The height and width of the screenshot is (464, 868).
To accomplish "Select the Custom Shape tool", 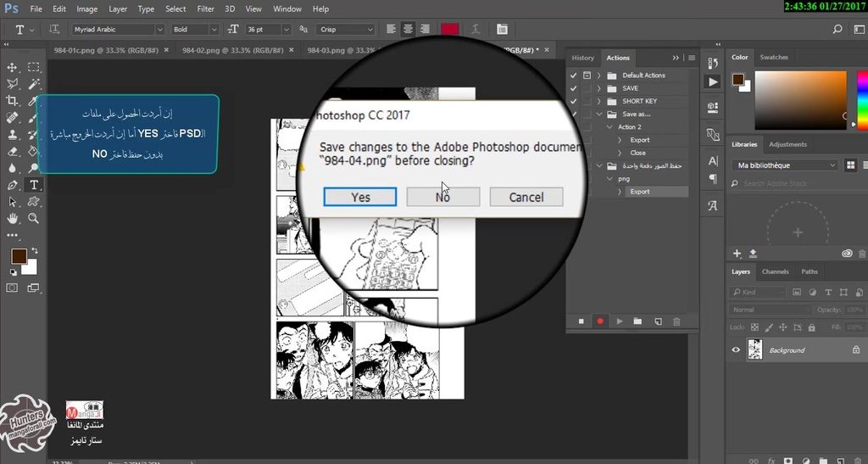I will pos(34,202).
